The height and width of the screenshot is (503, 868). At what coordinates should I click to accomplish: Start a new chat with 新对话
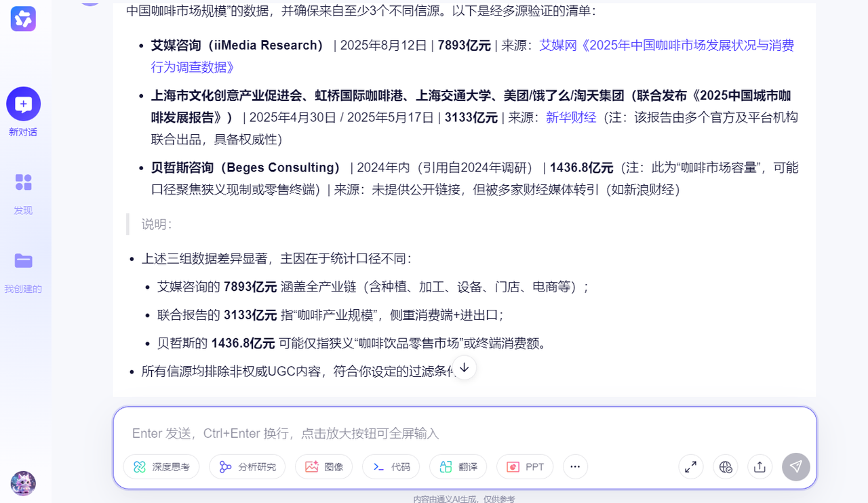point(23,113)
